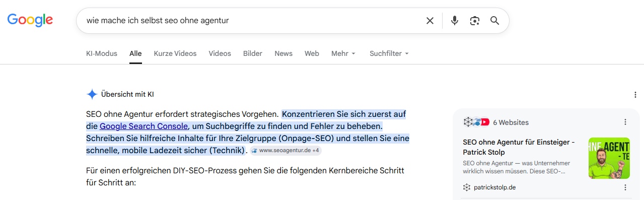
Task: Open three-dot menu beside 6 Websites
Action: (x=625, y=122)
